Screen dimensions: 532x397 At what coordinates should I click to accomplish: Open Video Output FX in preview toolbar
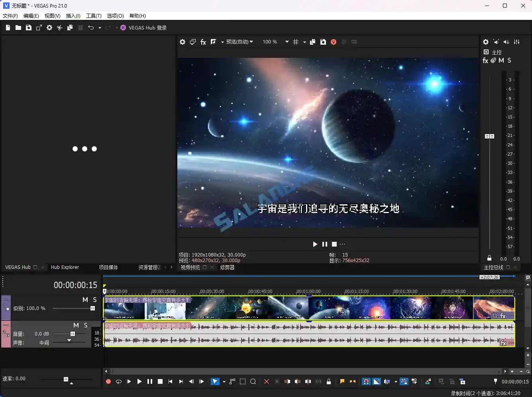point(203,42)
